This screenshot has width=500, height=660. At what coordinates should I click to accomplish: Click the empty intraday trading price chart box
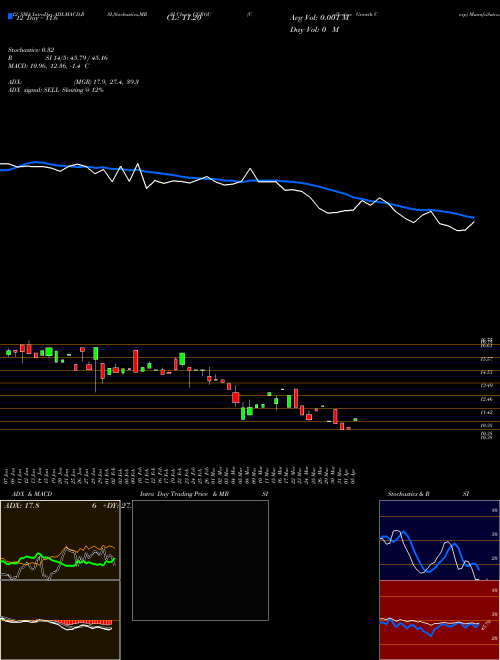200,560
